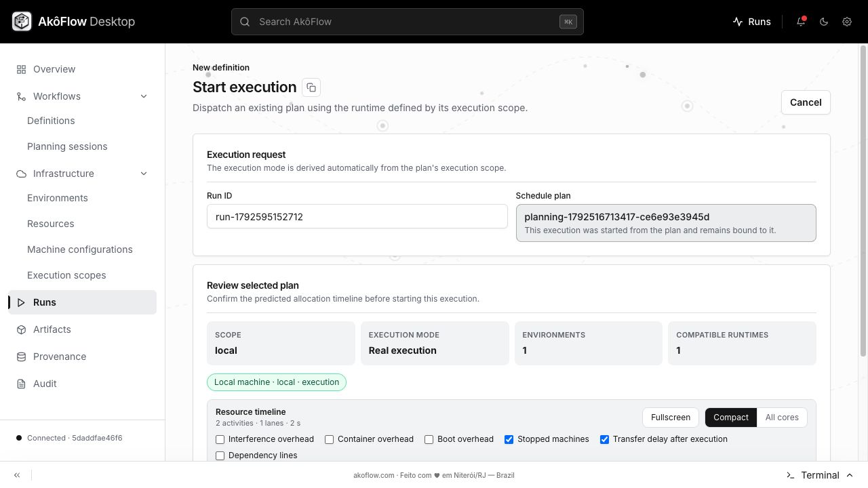The height and width of the screenshot is (488, 868).
Task: Open the notifications bell
Action: [801, 22]
